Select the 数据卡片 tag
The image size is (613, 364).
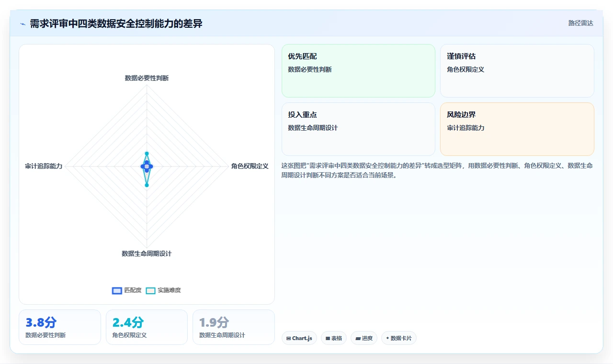pyautogui.click(x=399, y=338)
